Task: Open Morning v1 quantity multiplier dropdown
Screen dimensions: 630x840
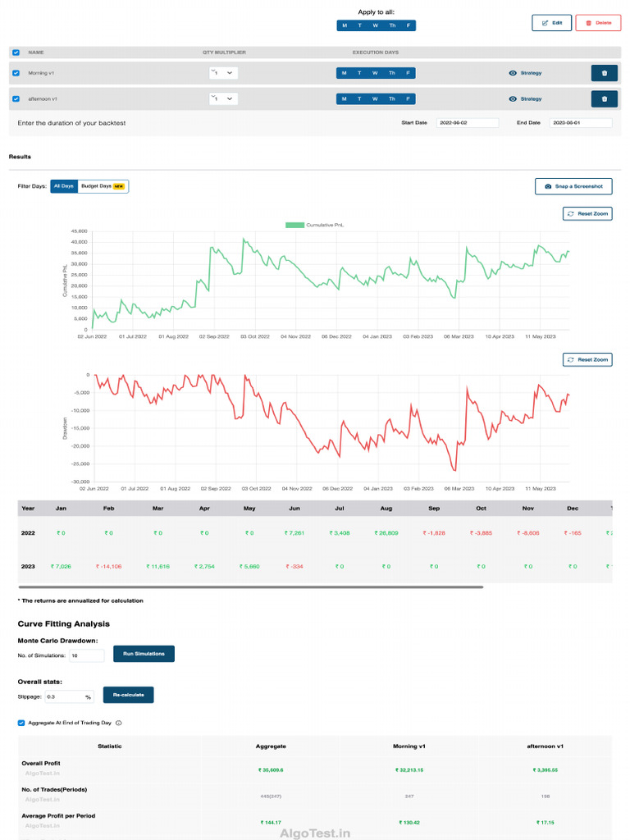Action: [x=222, y=73]
